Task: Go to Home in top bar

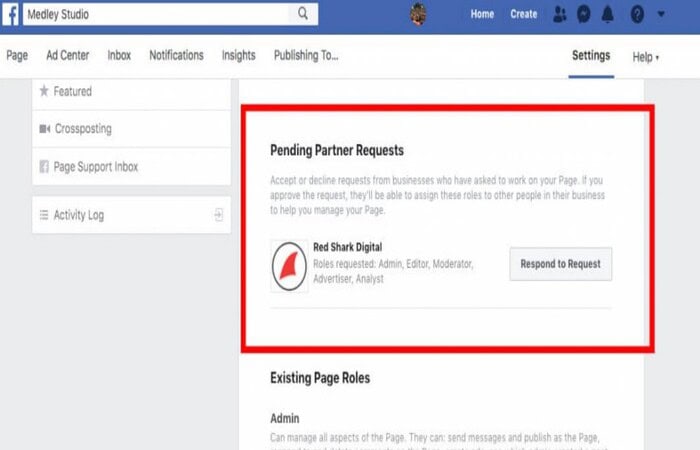Action: [482, 14]
